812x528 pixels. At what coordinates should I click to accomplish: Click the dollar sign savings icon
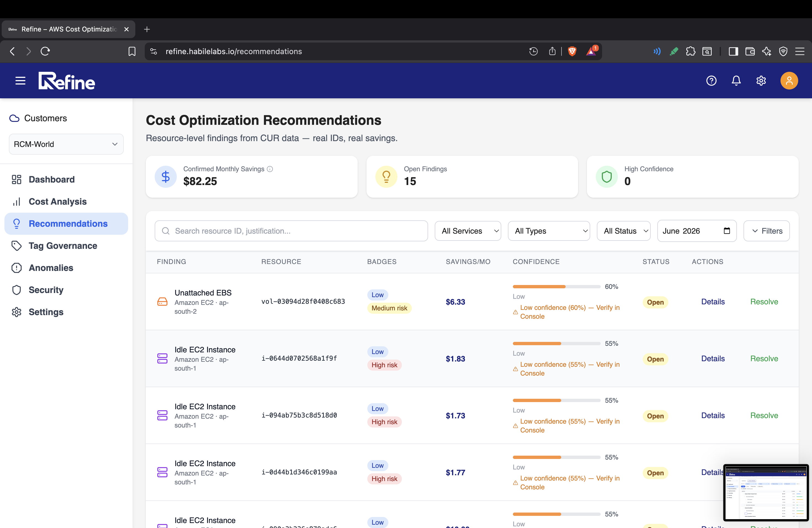165,177
